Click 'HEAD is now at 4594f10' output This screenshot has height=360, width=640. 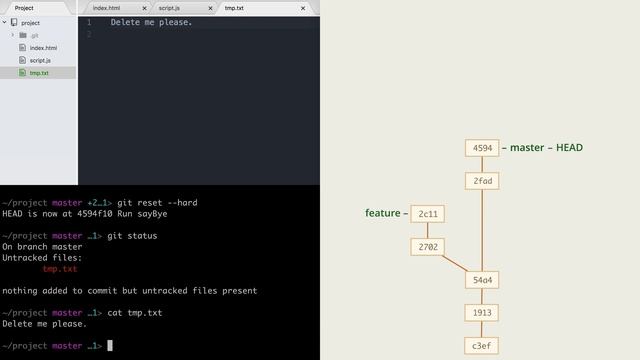tap(57, 213)
